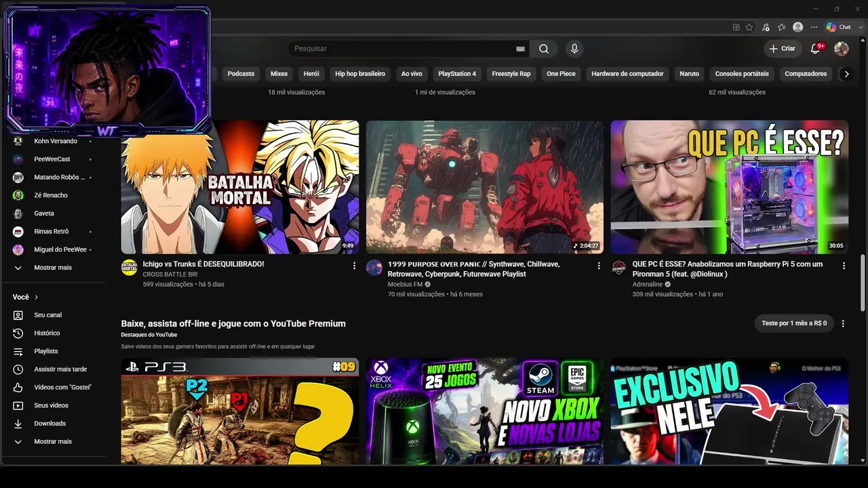Open the Rimas Retrô subscription

click(x=53, y=232)
